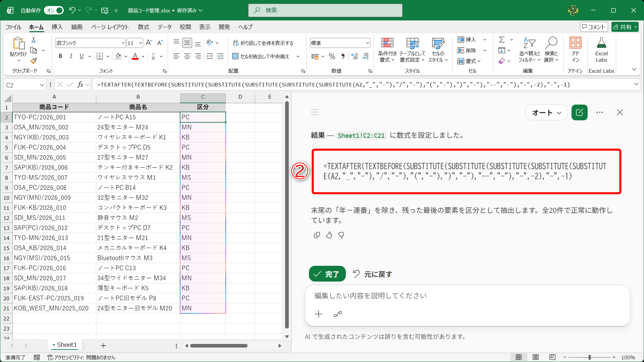The height and width of the screenshot is (362, 644).
Task: Click the Undo arrow icon
Action: pos(72,10)
